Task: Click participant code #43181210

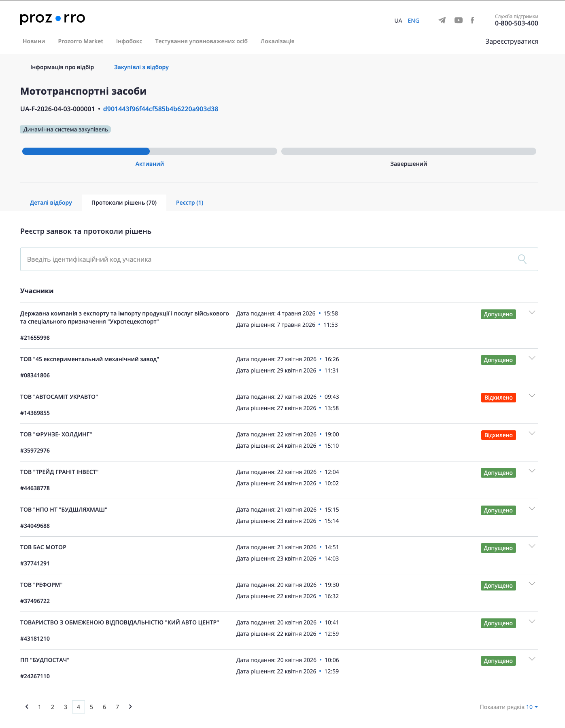Action: [35, 639]
